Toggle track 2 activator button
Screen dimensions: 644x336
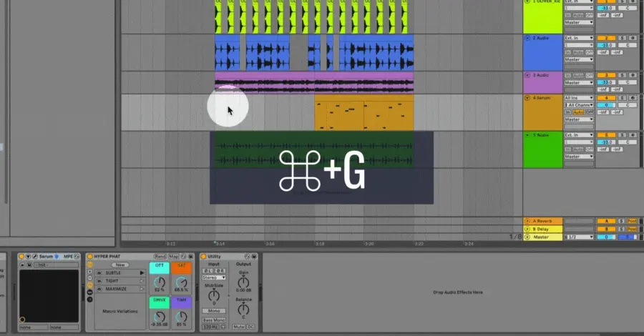(x=606, y=38)
